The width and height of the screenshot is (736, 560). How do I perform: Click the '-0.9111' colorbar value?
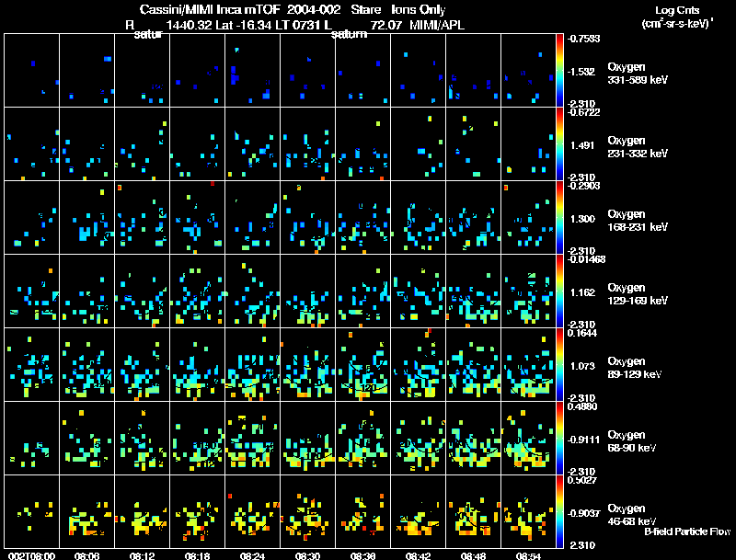point(583,440)
